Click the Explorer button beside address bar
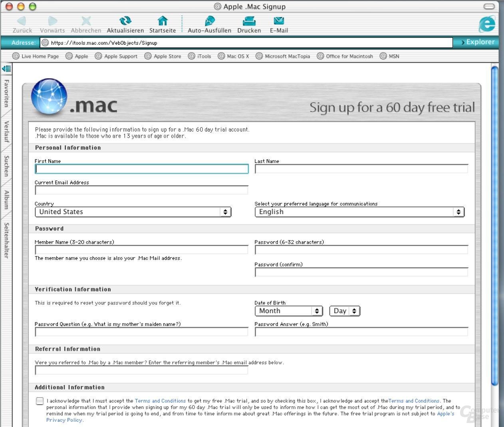 click(477, 42)
